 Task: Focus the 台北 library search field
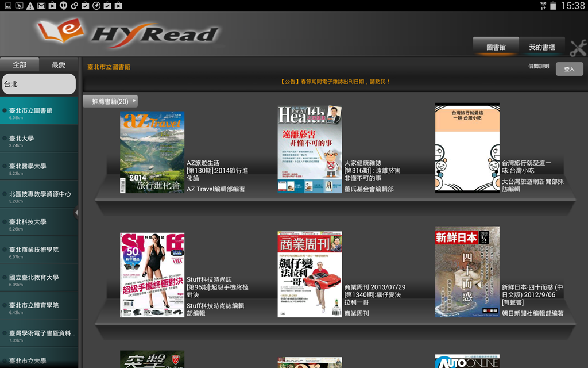[x=39, y=84]
